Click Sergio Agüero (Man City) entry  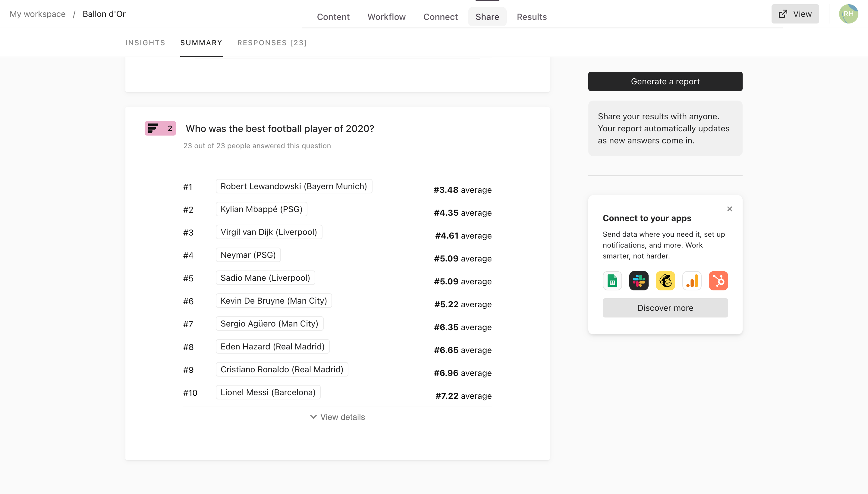click(269, 324)
